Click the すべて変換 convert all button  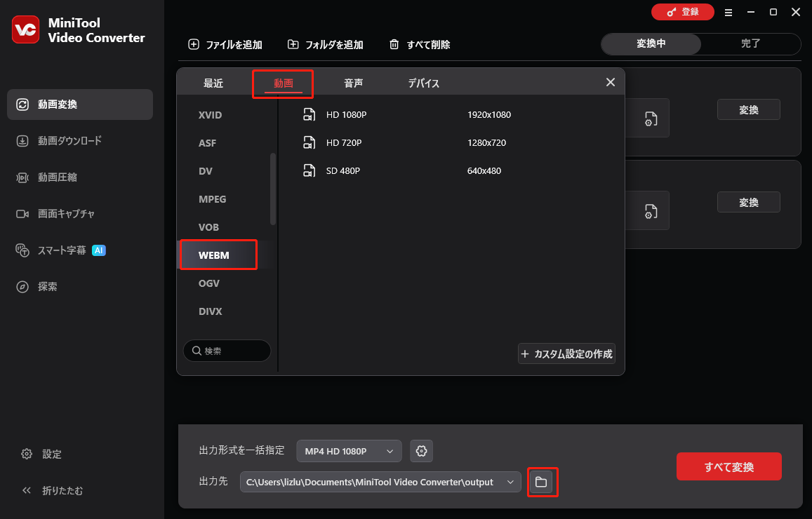[728, 466]
